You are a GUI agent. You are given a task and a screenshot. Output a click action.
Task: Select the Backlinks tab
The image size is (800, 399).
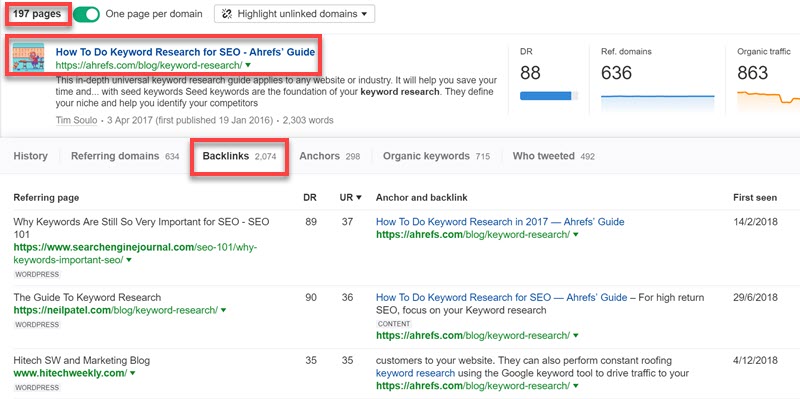click(239, 157)
